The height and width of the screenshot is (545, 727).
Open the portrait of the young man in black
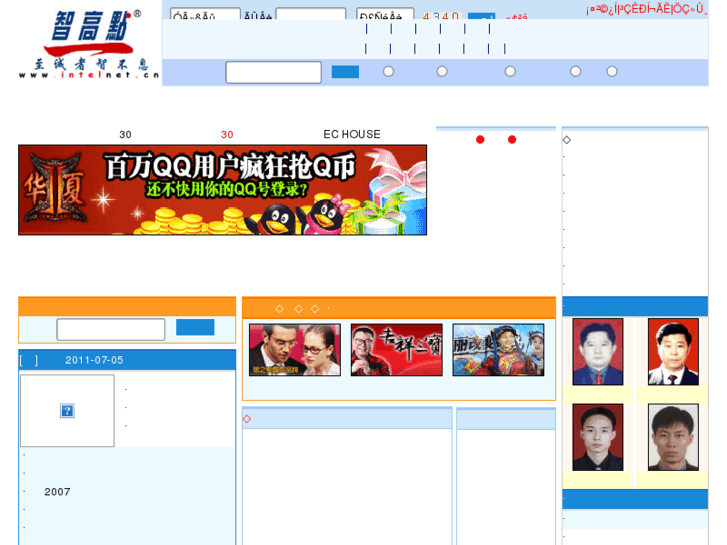coord(598,437)
